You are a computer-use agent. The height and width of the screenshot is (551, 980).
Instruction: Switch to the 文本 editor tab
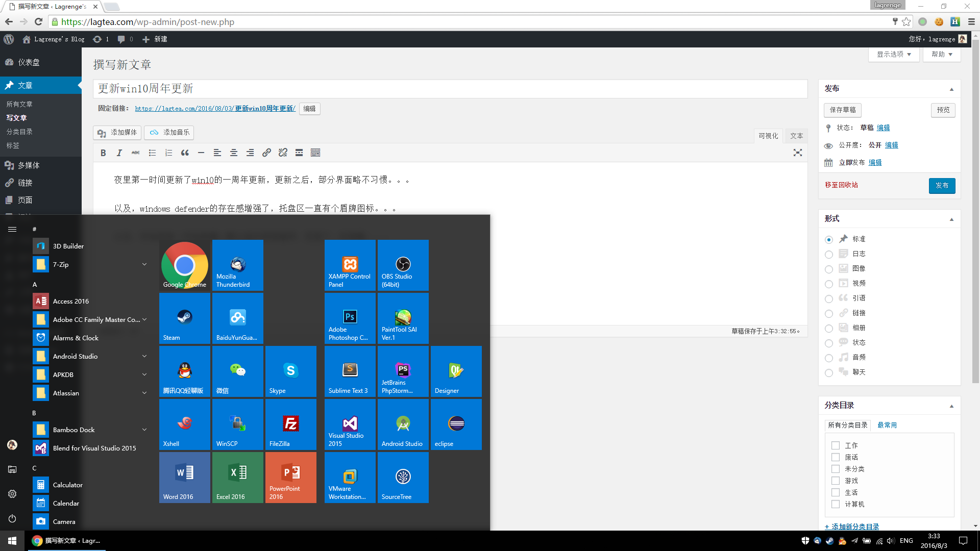click(796, 136)
